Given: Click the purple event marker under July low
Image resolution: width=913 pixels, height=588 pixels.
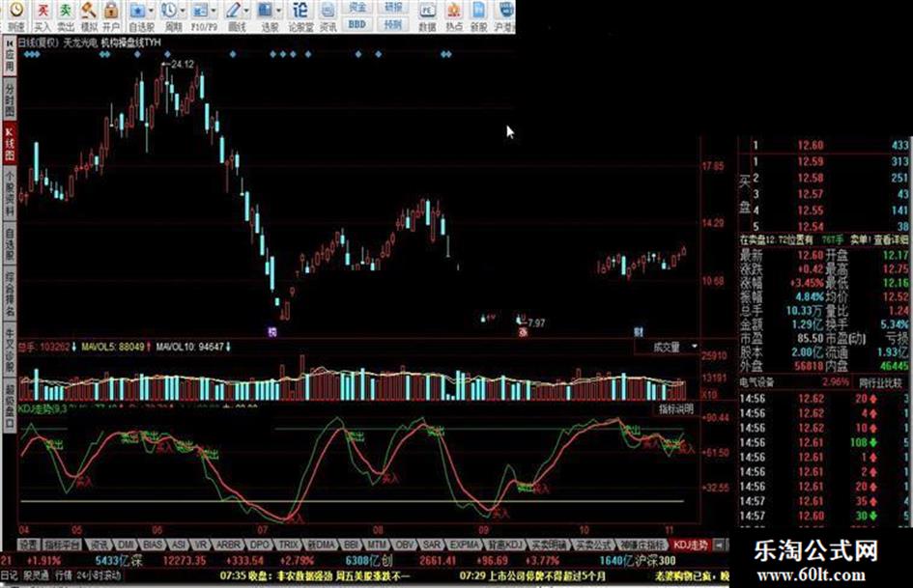Looking at the screenshot, I should click(271, 332).
